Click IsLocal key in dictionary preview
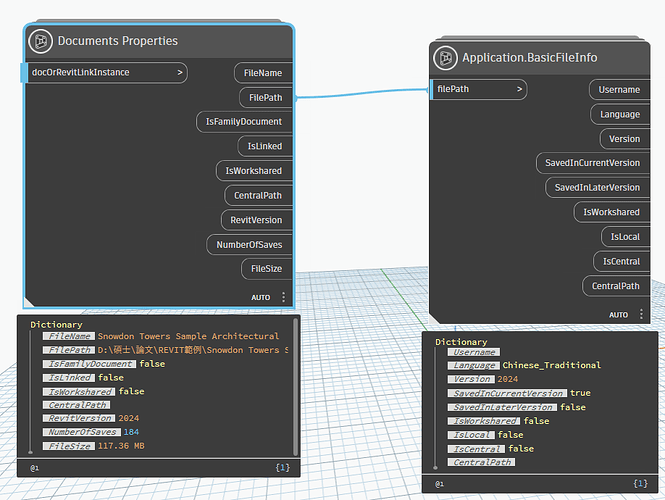Image resolution: width=665 pixels, height=500 pixels. [471, 435]
